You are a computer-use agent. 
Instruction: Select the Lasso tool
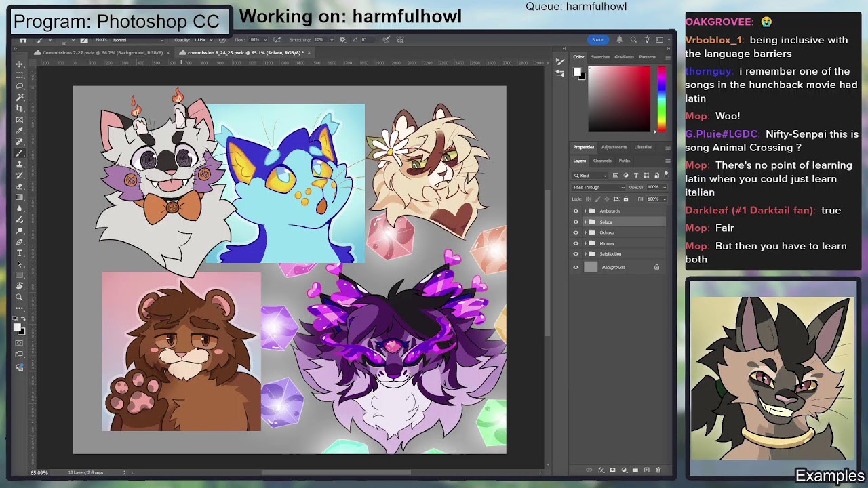coord(19,86)
